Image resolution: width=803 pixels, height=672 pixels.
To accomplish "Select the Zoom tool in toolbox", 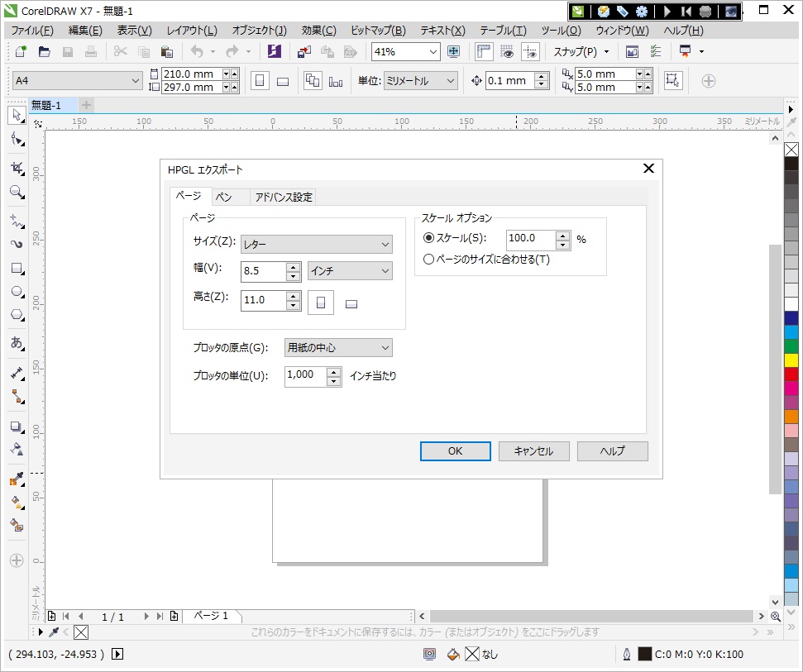I will coord(17,192).
